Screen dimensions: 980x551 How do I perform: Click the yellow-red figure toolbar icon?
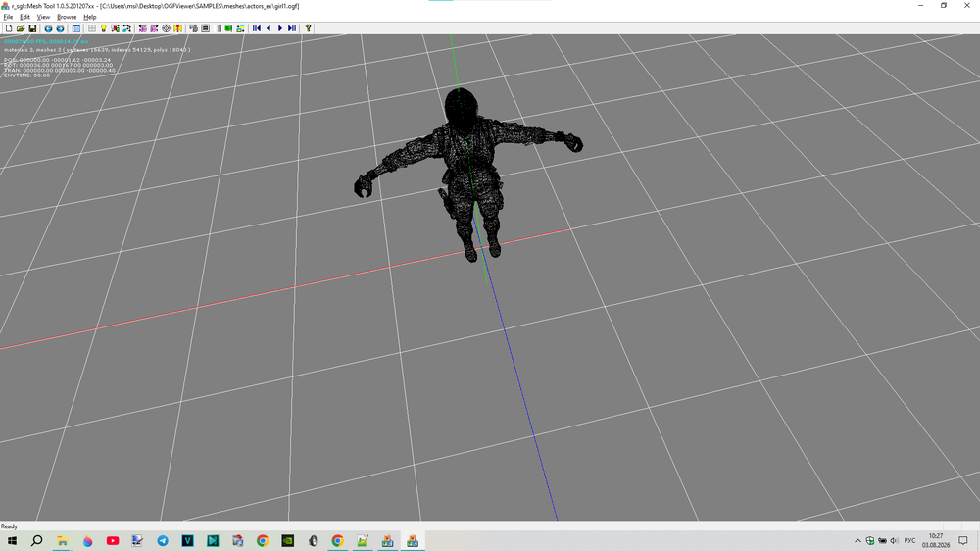click(x=178, y=28)
